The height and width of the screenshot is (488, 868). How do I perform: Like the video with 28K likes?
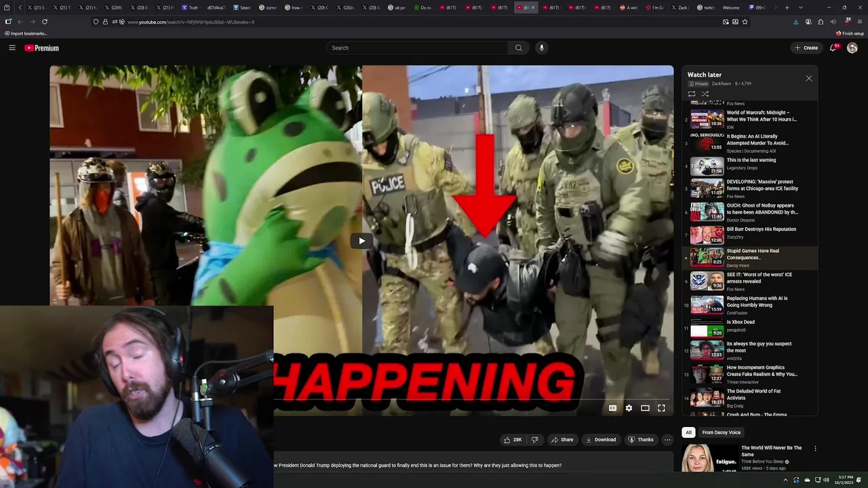tap(513, 440)
